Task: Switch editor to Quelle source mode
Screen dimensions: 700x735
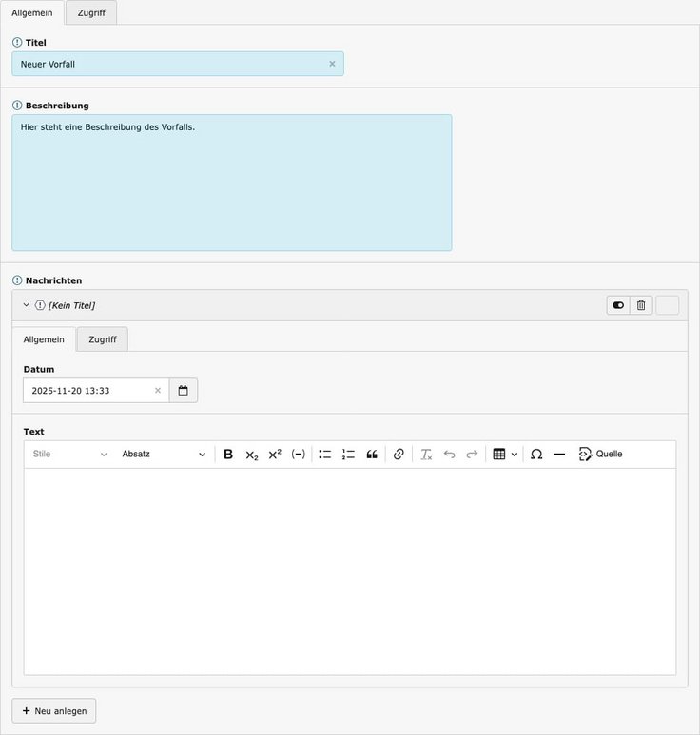Action: click(x=600, y=455)
